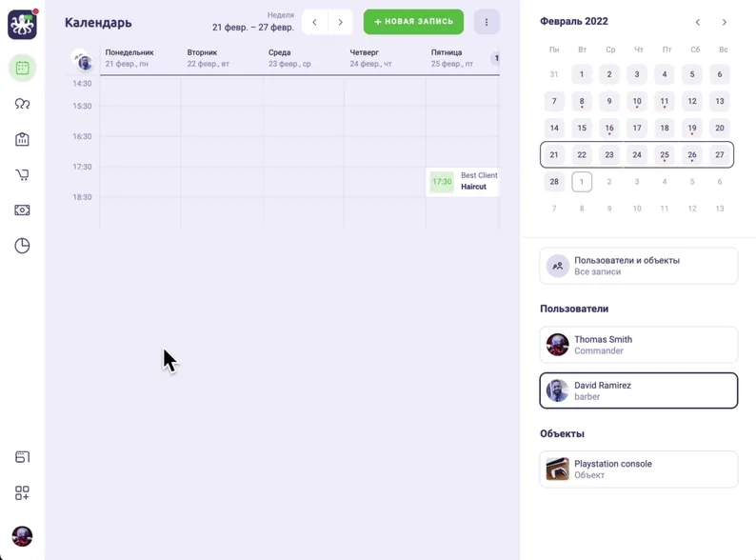756x560 pixels.
Task: Click the octopus logo icon
Action: [22, 24]
